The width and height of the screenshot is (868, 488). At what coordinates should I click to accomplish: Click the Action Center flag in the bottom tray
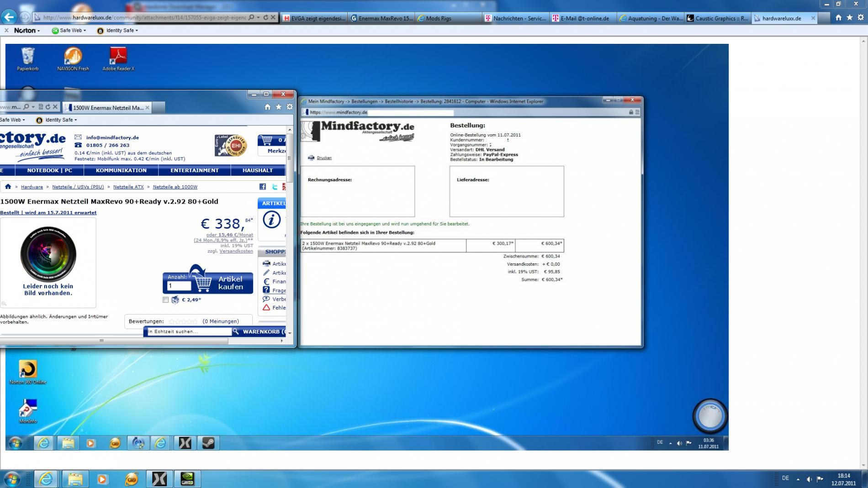820,479
